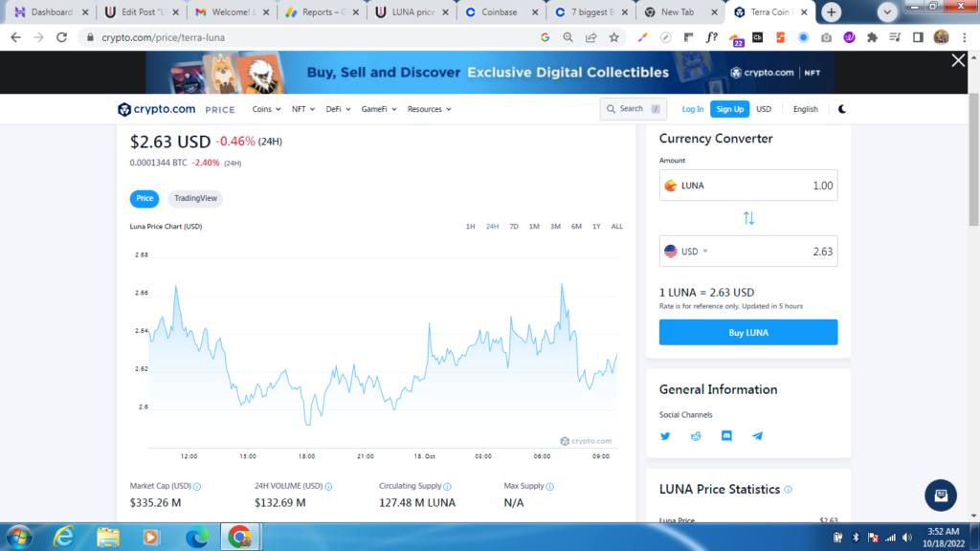Expand the Coins menu
980x551 pixels.
(x=266, y=109)
